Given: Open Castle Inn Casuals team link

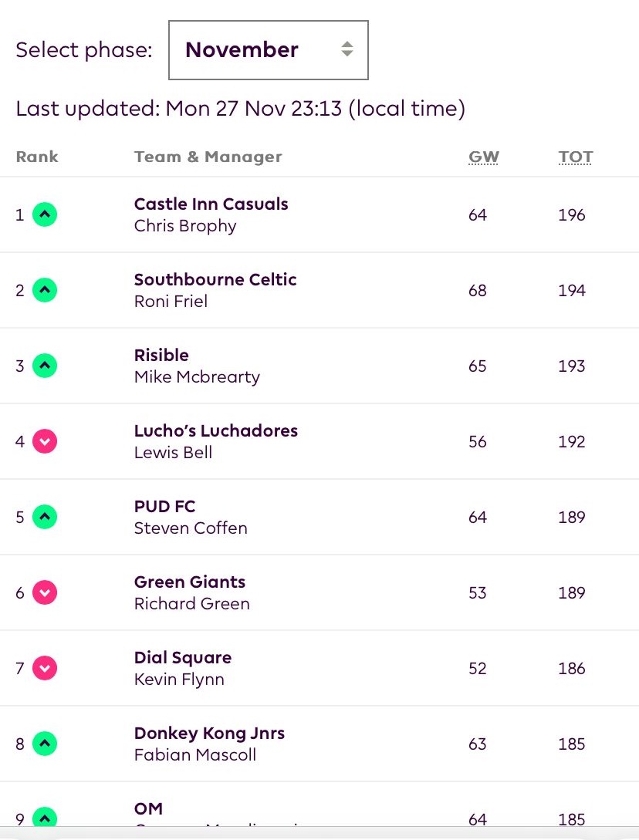Looking at the screenshot, I should [211, 204].
